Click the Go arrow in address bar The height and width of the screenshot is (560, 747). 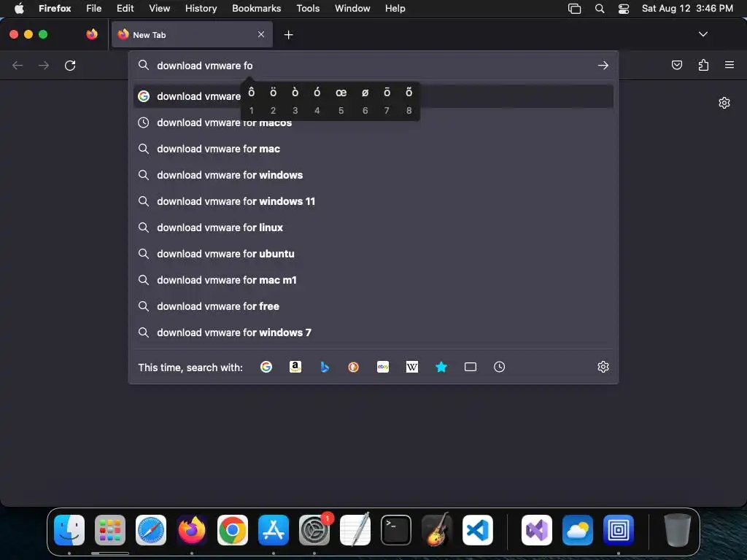pyautogui.click(x=603, y=65)
